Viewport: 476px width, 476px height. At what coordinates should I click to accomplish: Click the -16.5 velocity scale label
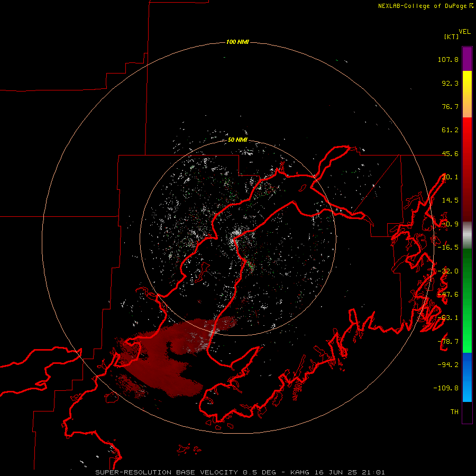tap(448, 248)
